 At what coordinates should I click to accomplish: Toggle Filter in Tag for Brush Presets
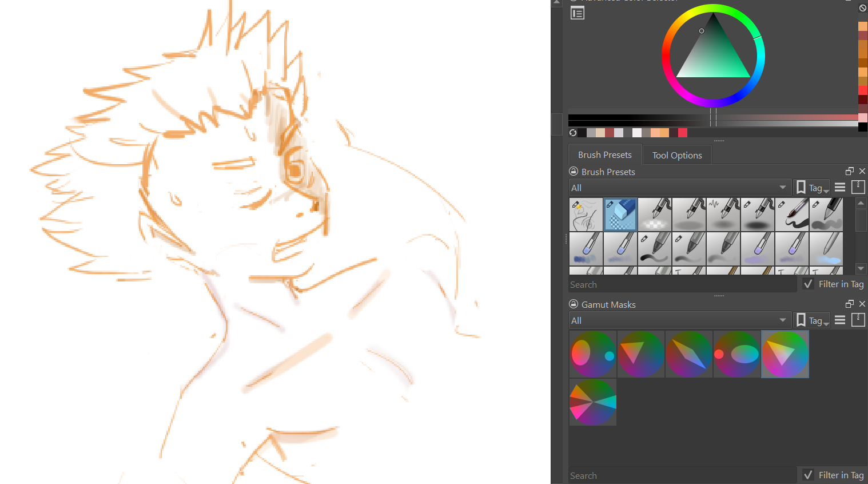coord(834,284)
